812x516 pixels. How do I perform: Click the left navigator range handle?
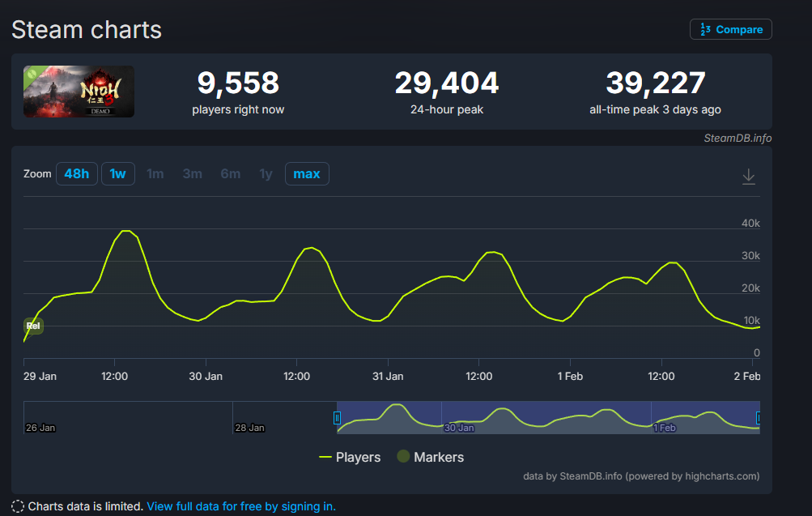tap(338, 416)
